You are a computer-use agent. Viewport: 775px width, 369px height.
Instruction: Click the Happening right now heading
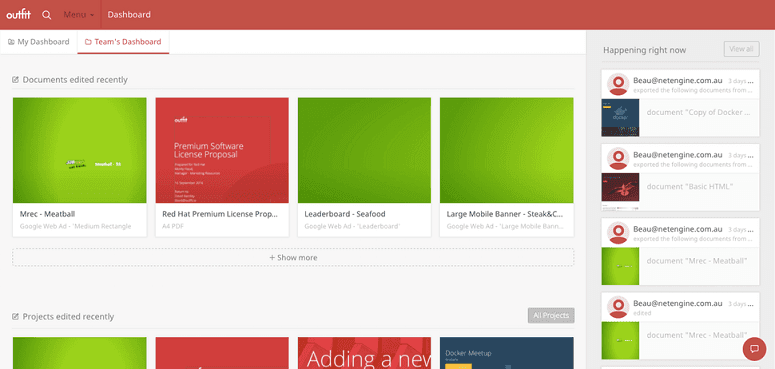click(x=645, y=50)
